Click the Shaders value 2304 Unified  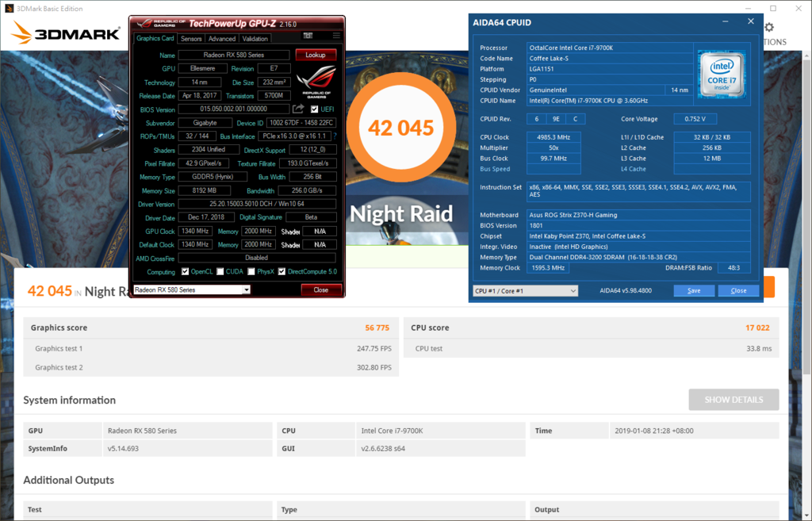pos(209,150)
